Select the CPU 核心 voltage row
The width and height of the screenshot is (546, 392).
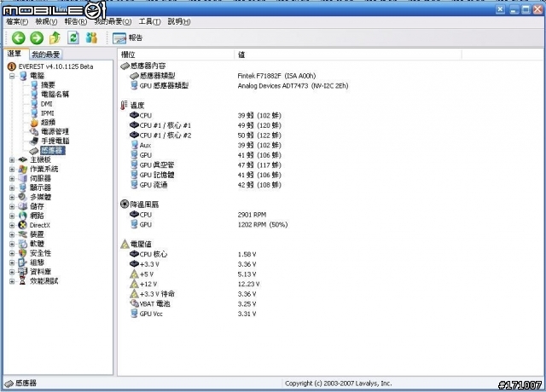(194, 254)
